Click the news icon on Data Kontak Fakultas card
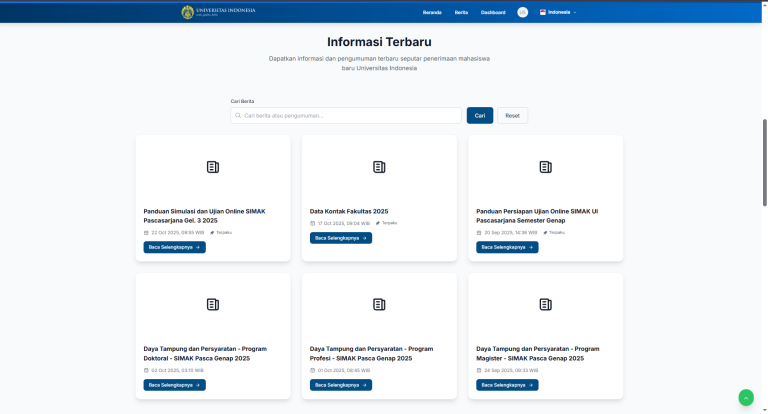 click(379, 167)
